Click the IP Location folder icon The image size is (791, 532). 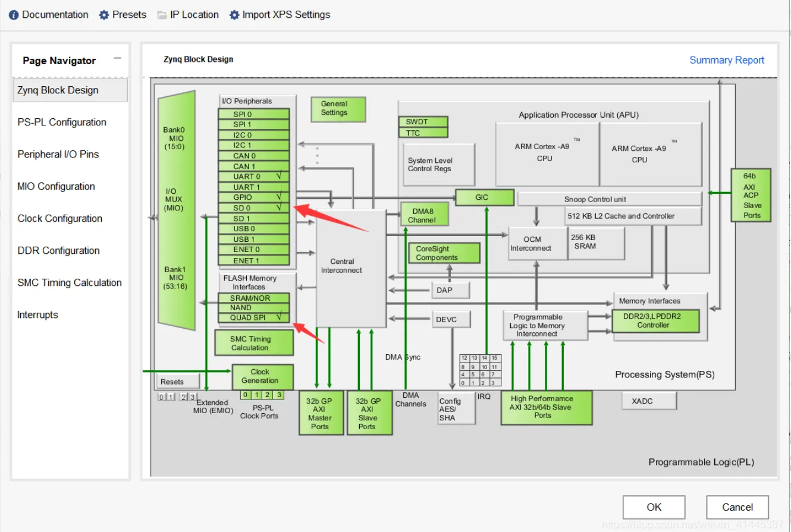tap(162, 15)
